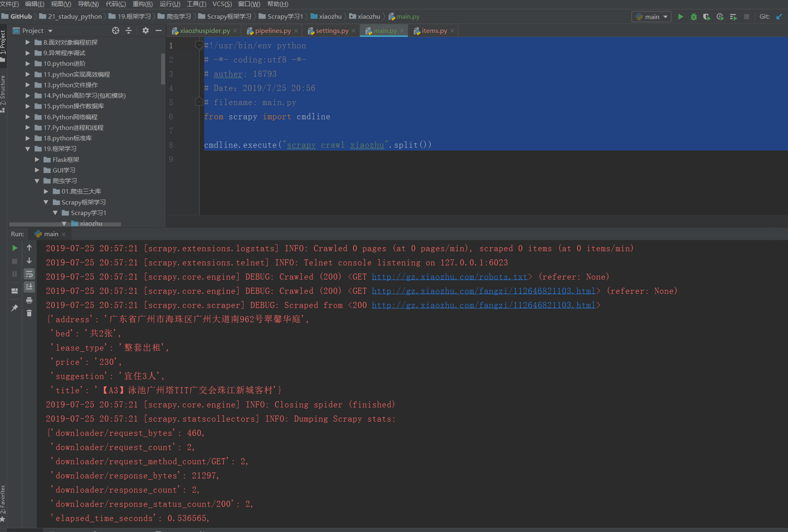
Task: Click line number 9 in the gutter
Action: [x=171, y=159]
